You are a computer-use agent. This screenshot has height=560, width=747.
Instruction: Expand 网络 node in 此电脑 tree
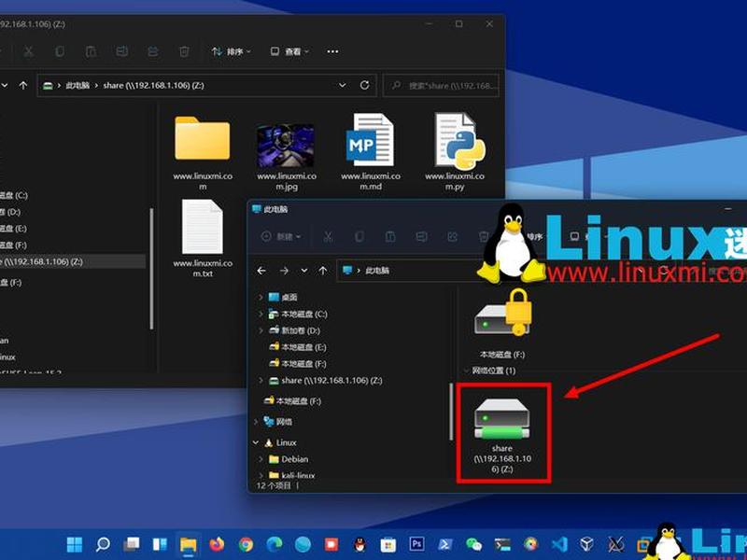click(256, 422)
